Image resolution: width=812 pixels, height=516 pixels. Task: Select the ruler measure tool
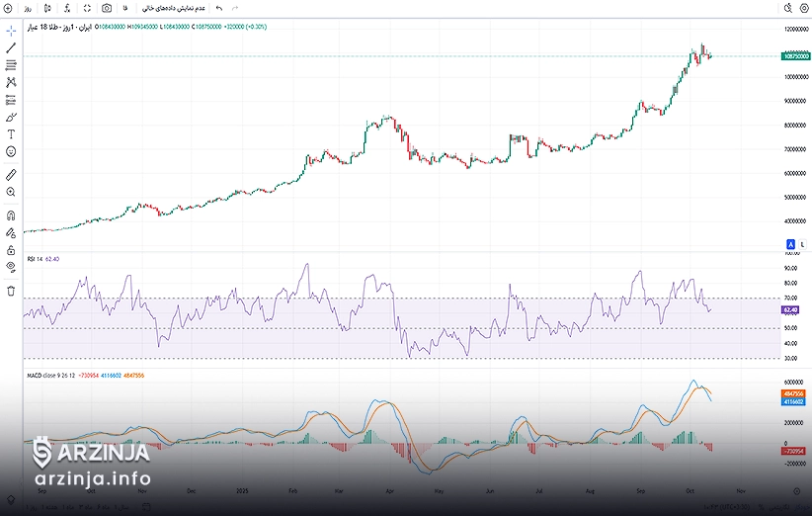click(11, 174)
